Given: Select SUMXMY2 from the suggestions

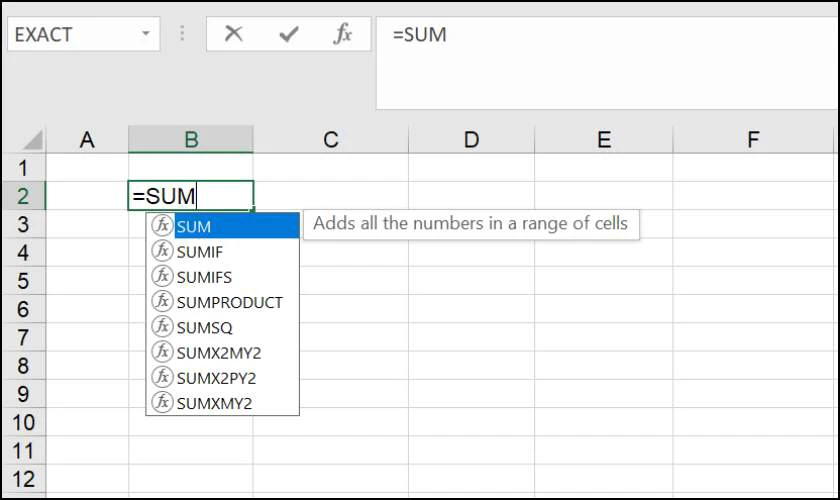Looking at the screenshot, I should (x=223, y=402).
